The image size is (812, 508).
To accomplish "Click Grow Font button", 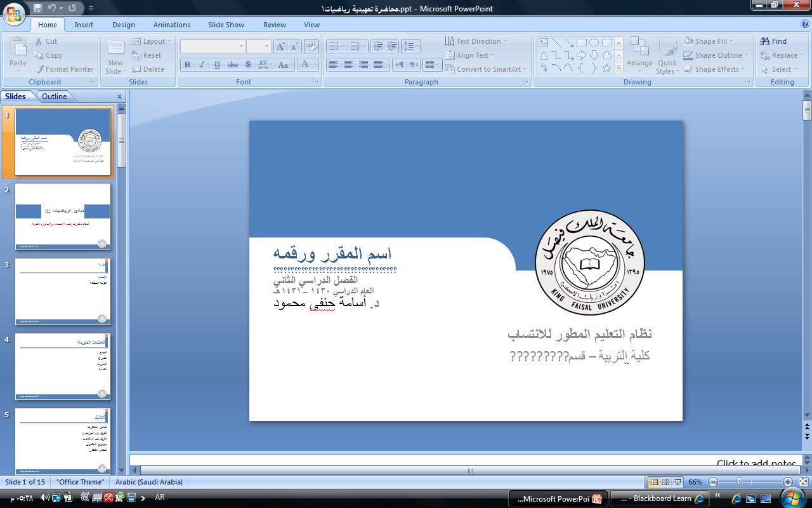I will [280, 46].
